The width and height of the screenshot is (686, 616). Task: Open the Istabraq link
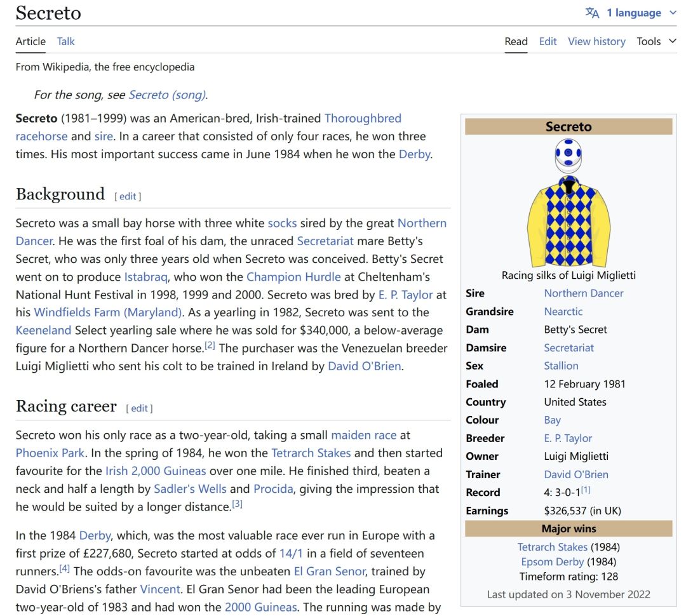click(x=145, y=277)
